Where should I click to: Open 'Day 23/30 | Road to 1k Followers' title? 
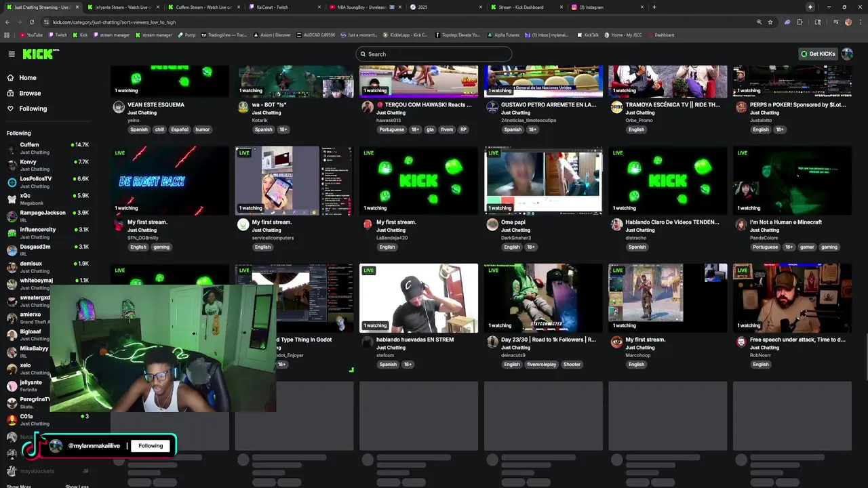[549, 340]
